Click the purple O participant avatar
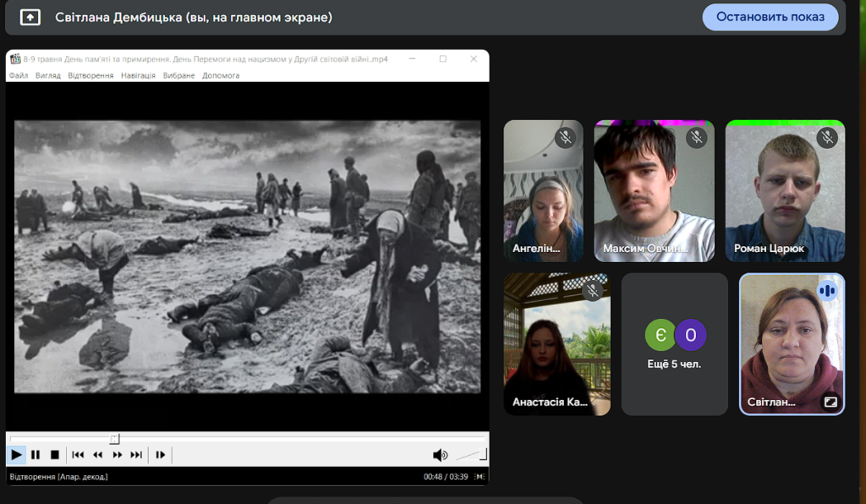Viewport: 866px width, 504px height. click(x=690, y=335)
